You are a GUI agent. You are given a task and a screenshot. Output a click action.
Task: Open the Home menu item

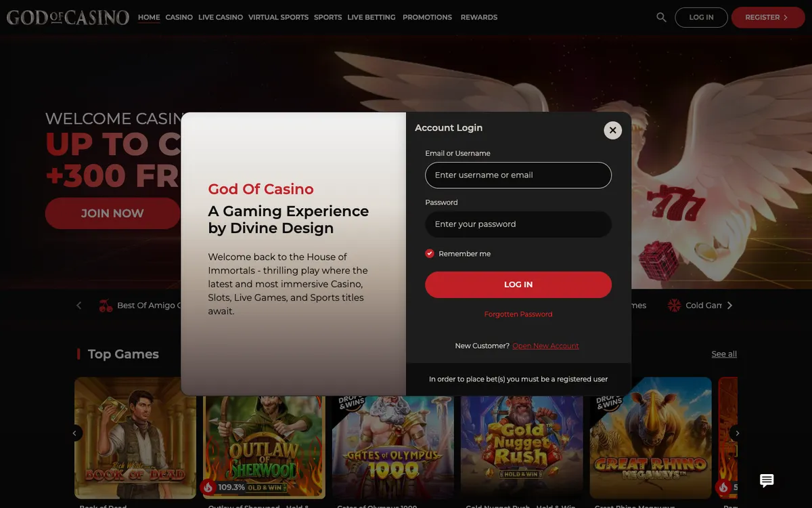pyautogui.click(x=149, y=17)
